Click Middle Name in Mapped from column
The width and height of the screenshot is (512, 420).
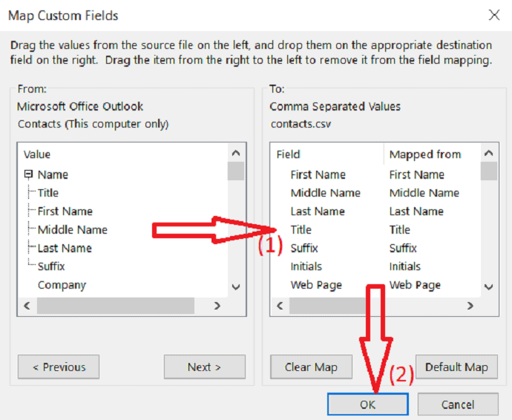click(x=424, y=193)
